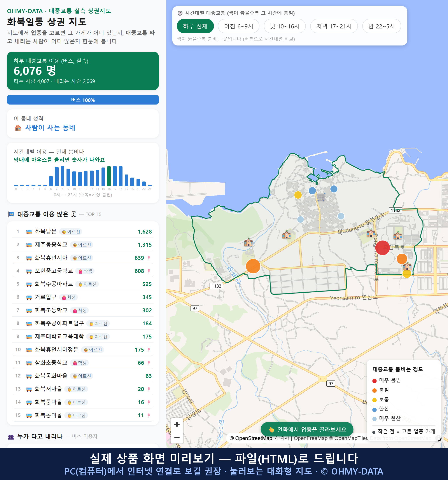This screenshot has width=448, height=480.
Task: Click the chart bar for hour 8
Action: pyautogui.click(x=62, y=176)
